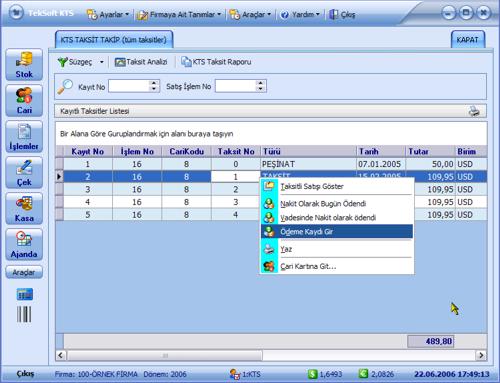Click the TekSoft KTS round application button
This screenshot has width=500, height=383.
[16, 13]
